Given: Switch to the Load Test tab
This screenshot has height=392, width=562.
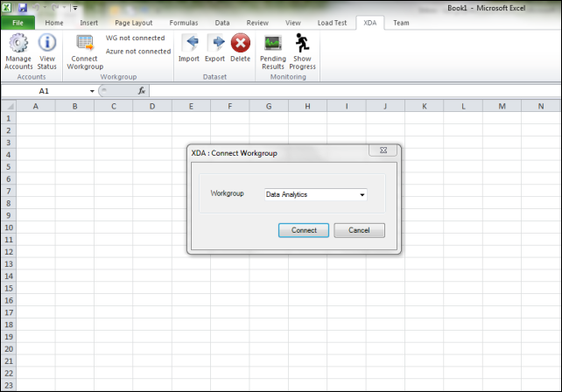Looking at the screenshot, I should (x=332, y=23).
